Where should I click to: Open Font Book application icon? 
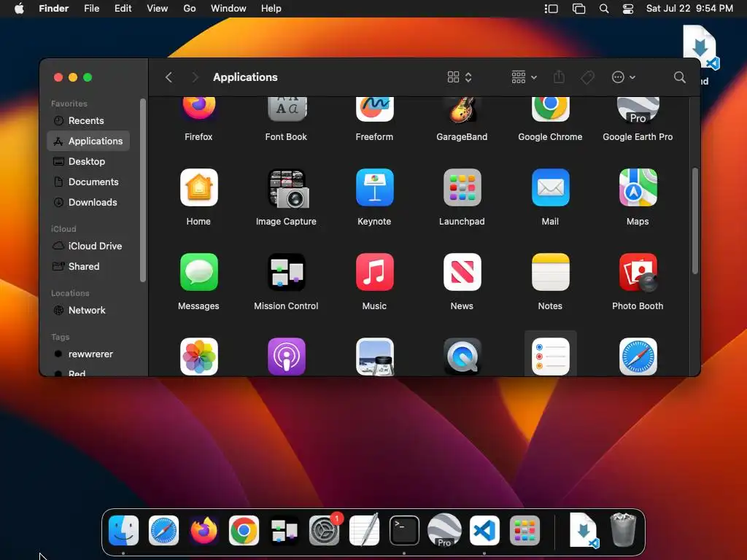pyautogui.click(x=286, y=108)
